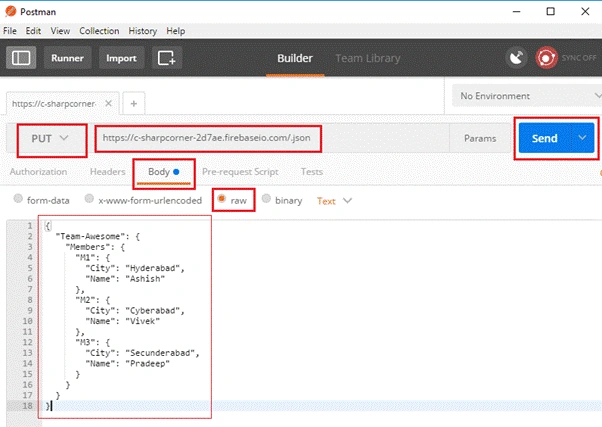Maximize the Postman window

(x=551, y=11)
